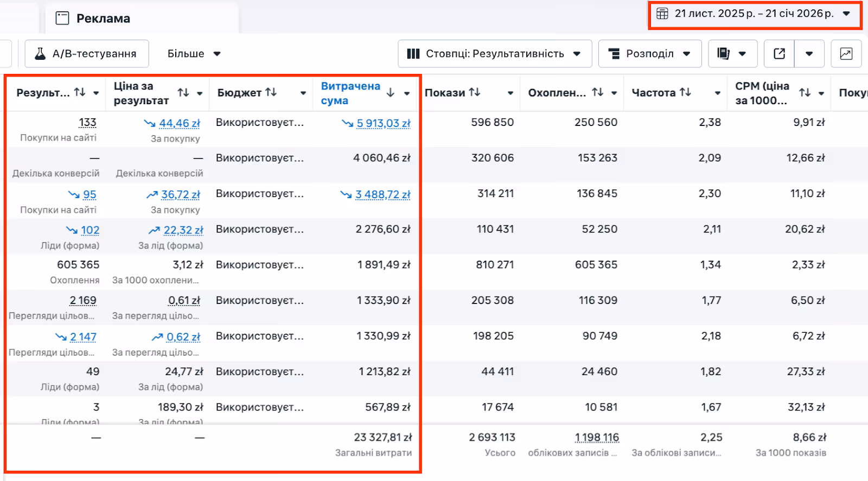
Task: Click total reach 1 198 116
Action: (597, 438)
